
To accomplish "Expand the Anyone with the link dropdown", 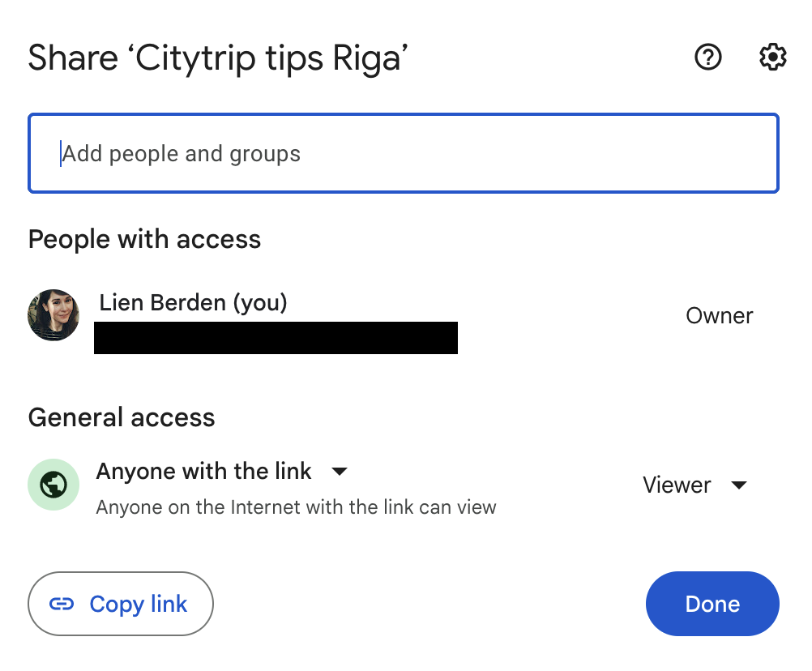I will 222,471.
